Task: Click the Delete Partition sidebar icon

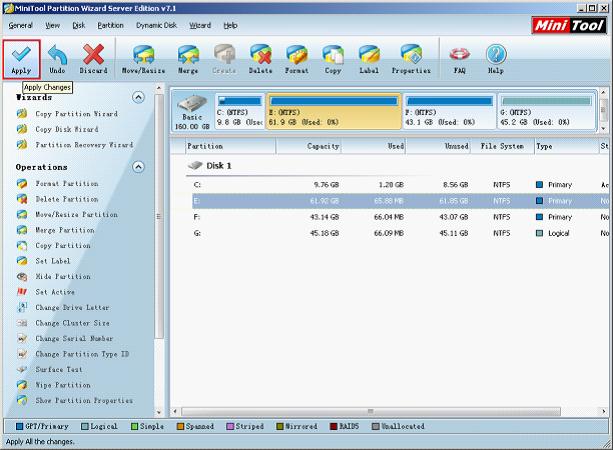Action: coord(22,199)
